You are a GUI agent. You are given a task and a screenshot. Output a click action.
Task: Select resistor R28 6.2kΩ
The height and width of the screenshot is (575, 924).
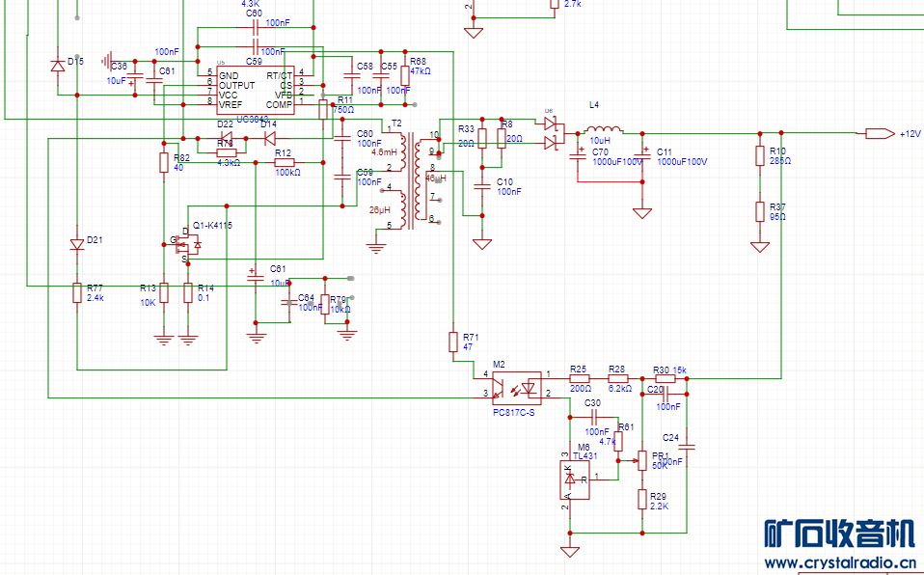pyautogui.click(x=617, y=378)
